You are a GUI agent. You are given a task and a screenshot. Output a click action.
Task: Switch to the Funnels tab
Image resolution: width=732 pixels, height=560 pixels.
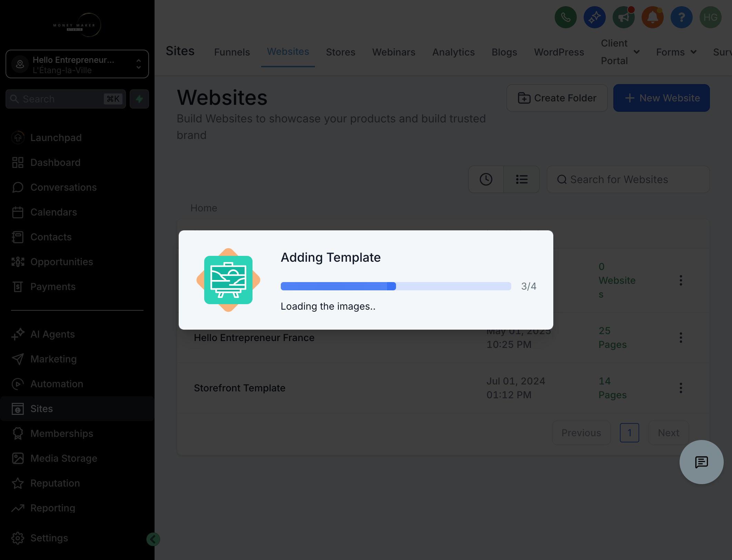tap(232, 52)
